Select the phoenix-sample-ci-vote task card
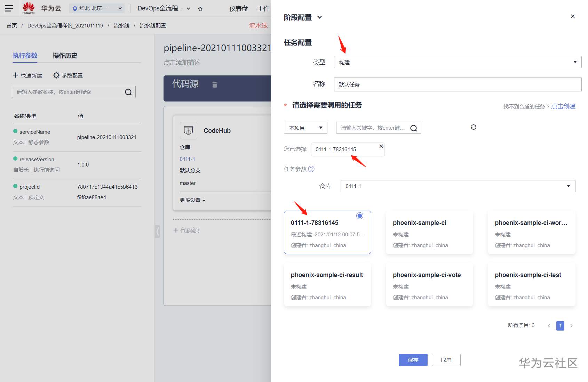The width and height of the screenshot is (588, 382). point(429,285)
